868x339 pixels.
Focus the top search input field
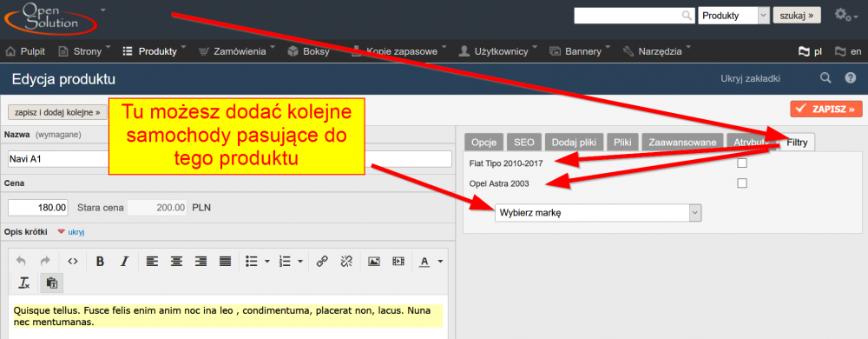pyautogui.click(x=635, y=16)
